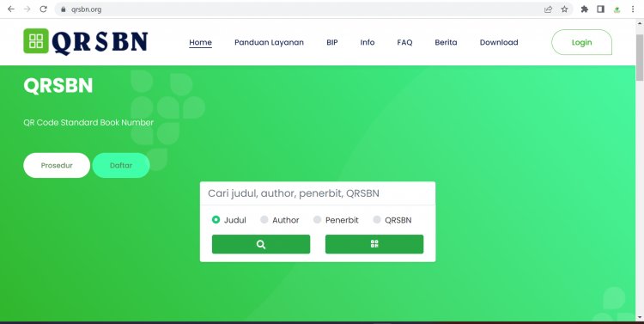Click the 'QR Code Standard Book Number' text
This screenshot has width=644, height=324.
click(x=88, y=123)
